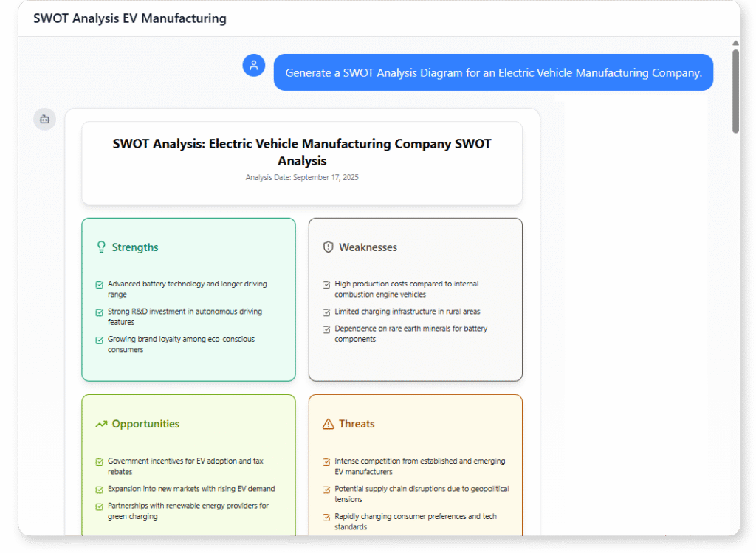The image size is (756, 553).
Task: Click the checkmark icon beside 'Growing brand loyalty'
Action: (98, 339)
